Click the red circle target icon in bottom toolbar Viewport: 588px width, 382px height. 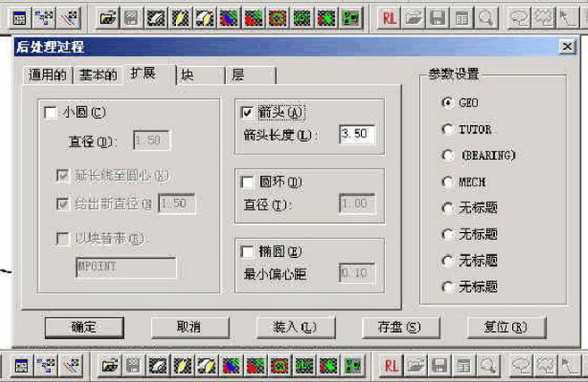pyautogui.click(x=280, y=365)
